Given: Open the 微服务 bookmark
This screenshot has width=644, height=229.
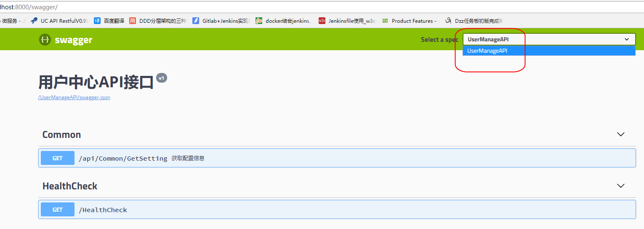Looking at the screenshot, I should 13,21.
